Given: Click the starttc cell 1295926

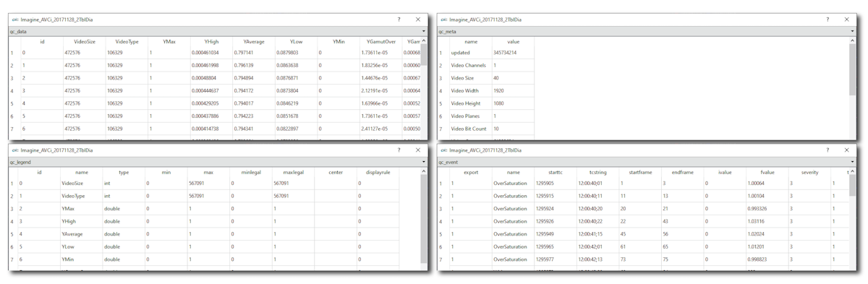Looking at the screenshot, I should click(556, 222).
